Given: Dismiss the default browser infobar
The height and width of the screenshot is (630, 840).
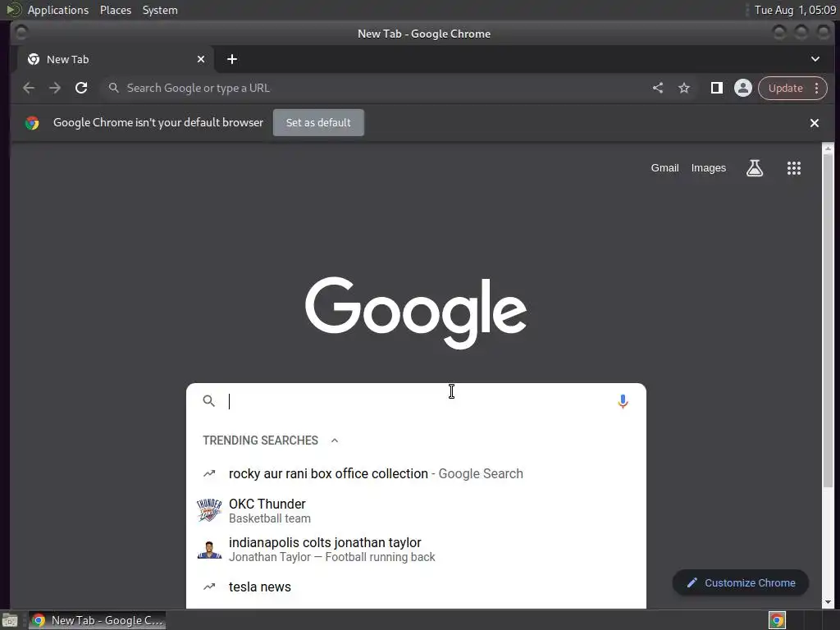Looking at the screenshot, I should click(x=815, y=123).
